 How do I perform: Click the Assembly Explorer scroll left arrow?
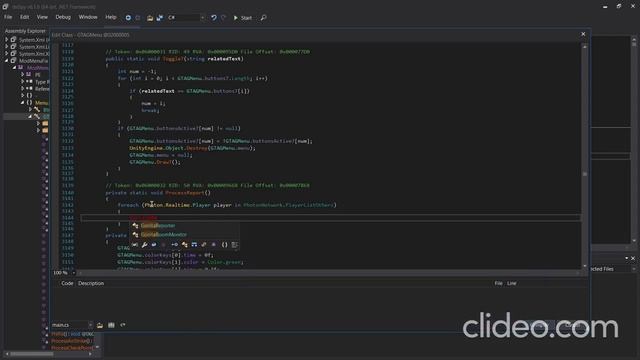(x=7, y=354)
